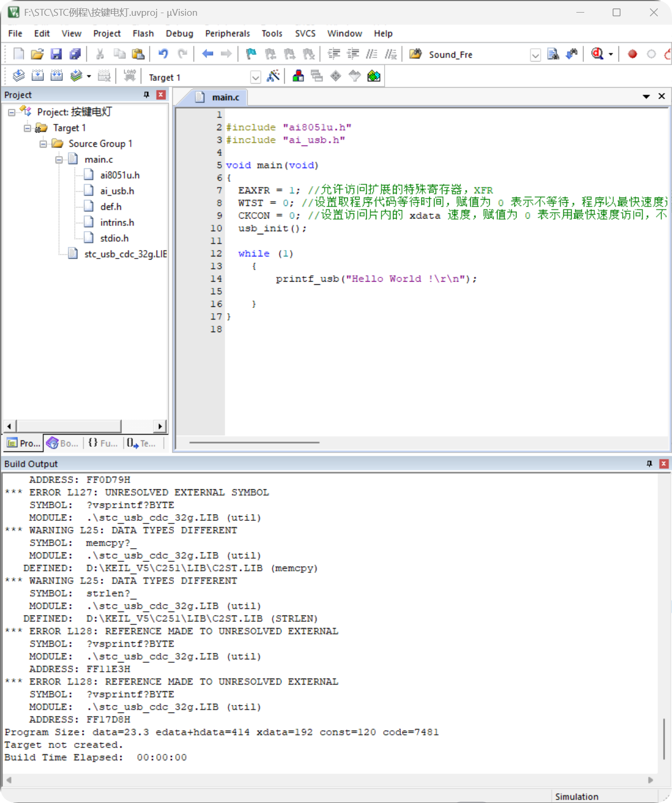
Task: Open Options for Target wand icon
Action: click(273, 76)
